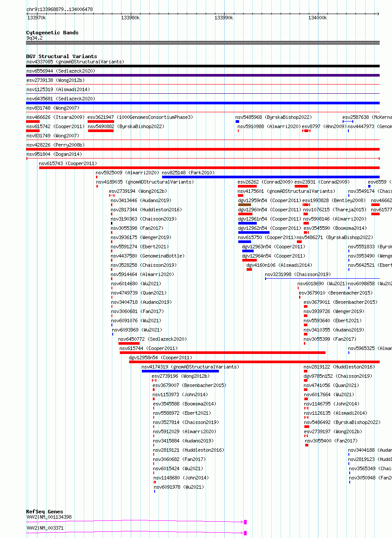Image resolution: width=392 pixels, height=538 pixels.
Task: Click the red bar under nsv466626 Itsara2009
Action: click(x=33, y=122)
